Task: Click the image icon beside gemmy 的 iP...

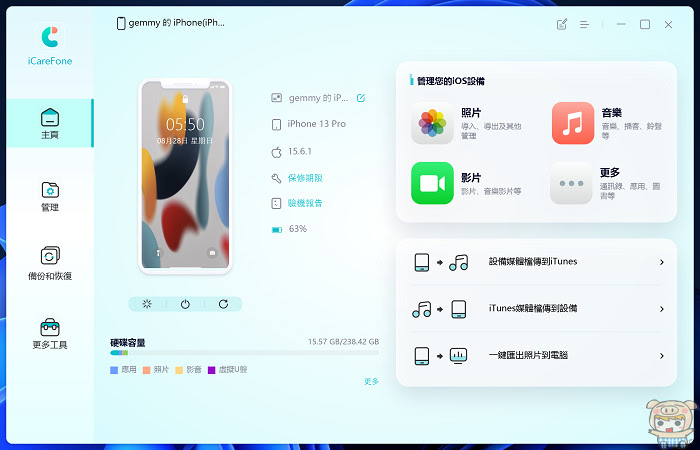Action: [x=276, y=98]
